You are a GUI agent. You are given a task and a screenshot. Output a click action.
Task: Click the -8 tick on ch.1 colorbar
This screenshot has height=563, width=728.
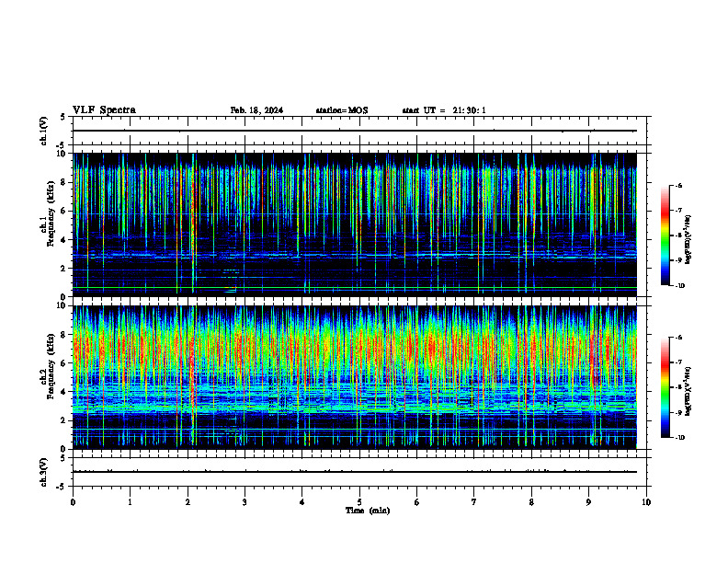679,236
